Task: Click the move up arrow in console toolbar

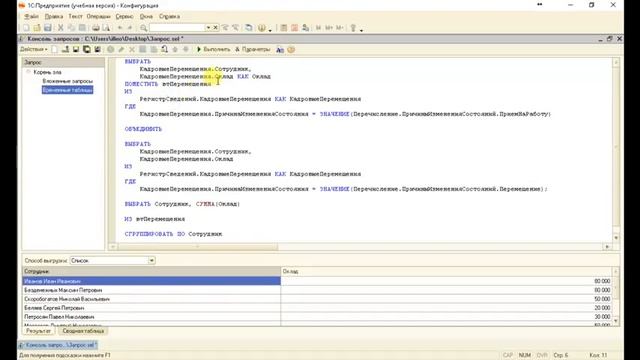Action: [175, 49]
